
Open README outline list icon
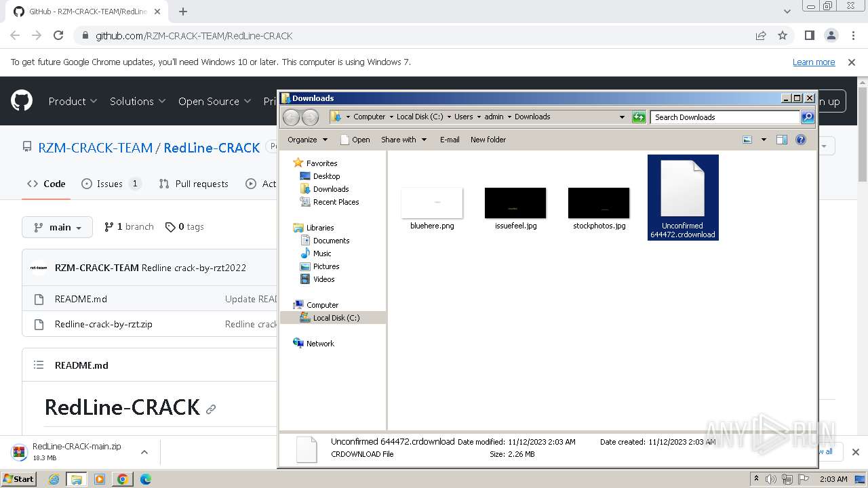coord(39,365)
